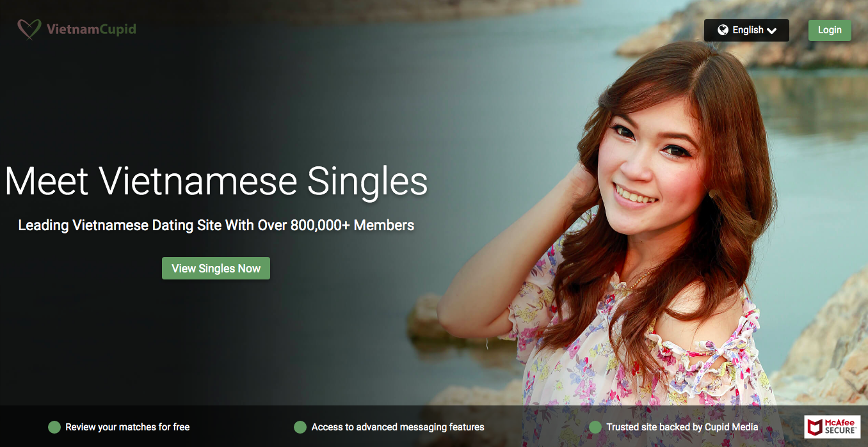Click Review your matches for free text
Image resolution: width=868 pixels, height=447 pixels.
click(127, 427)
